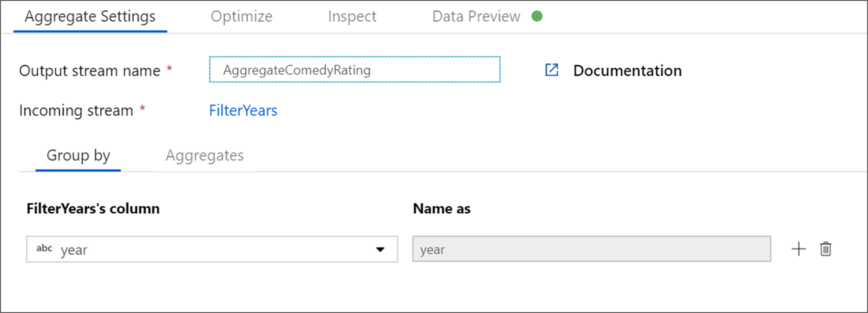This screenshot has width=868, height=313.
Task: Focus the Output stream name field AggregateComedyRating
Action: click(355, 70)
